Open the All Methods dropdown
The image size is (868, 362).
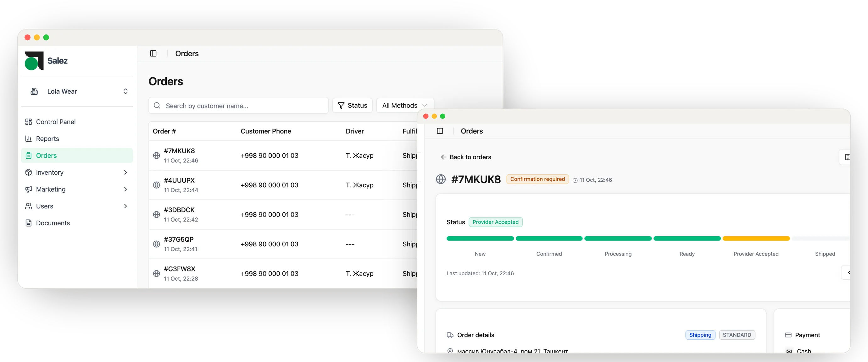coord(405,105)
